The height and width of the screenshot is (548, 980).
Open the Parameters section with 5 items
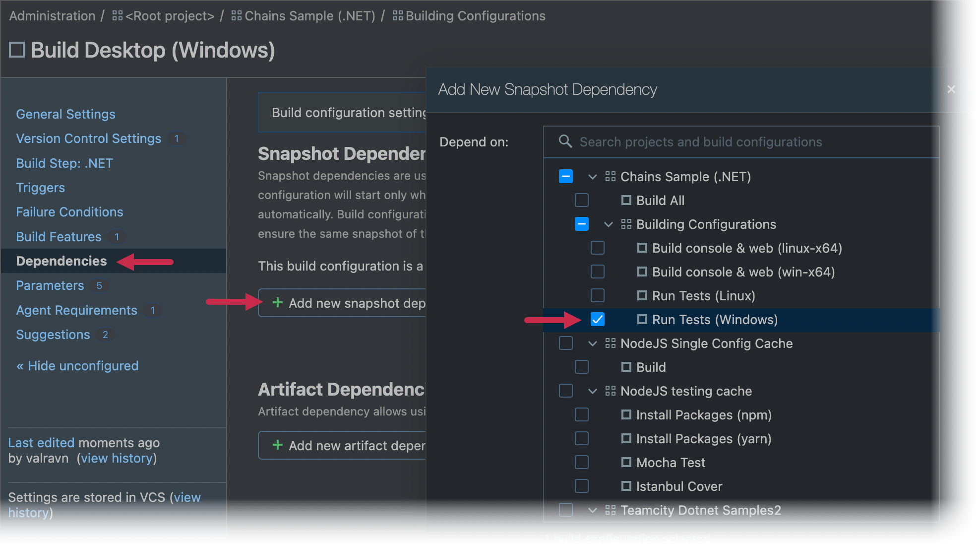pyautogui.click(x=50, y=285)
